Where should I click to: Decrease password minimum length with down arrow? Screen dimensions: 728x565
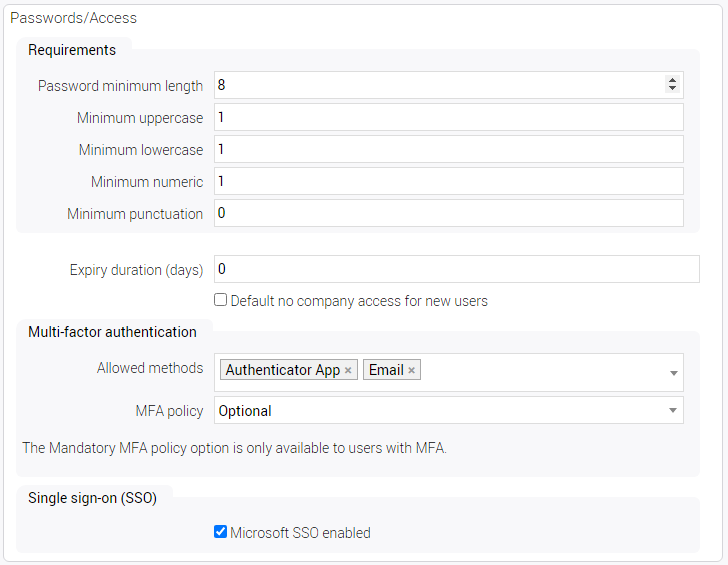pyautogui.click(x=672, y=90)
